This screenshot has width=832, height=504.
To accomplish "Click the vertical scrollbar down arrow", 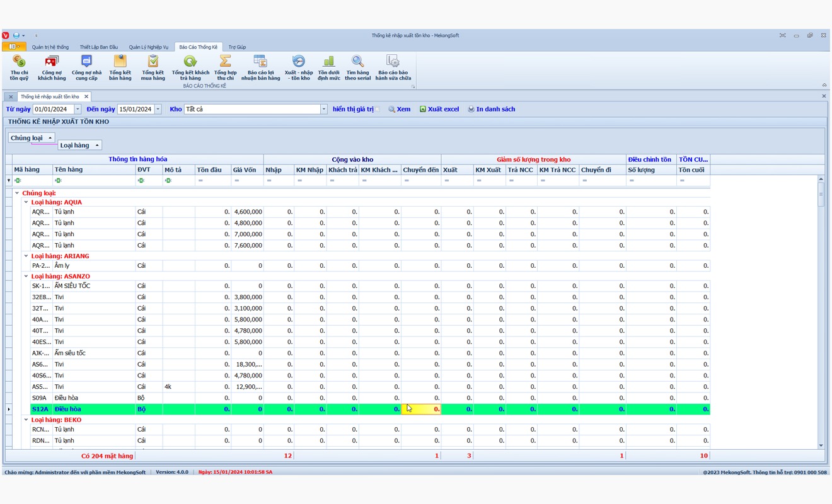I will coord(821,445).
